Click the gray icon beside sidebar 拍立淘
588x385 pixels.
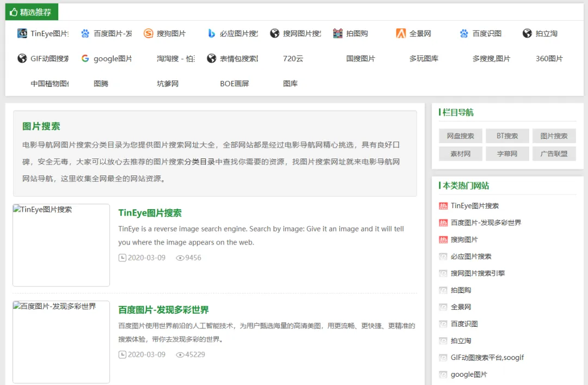click(443, 341)
